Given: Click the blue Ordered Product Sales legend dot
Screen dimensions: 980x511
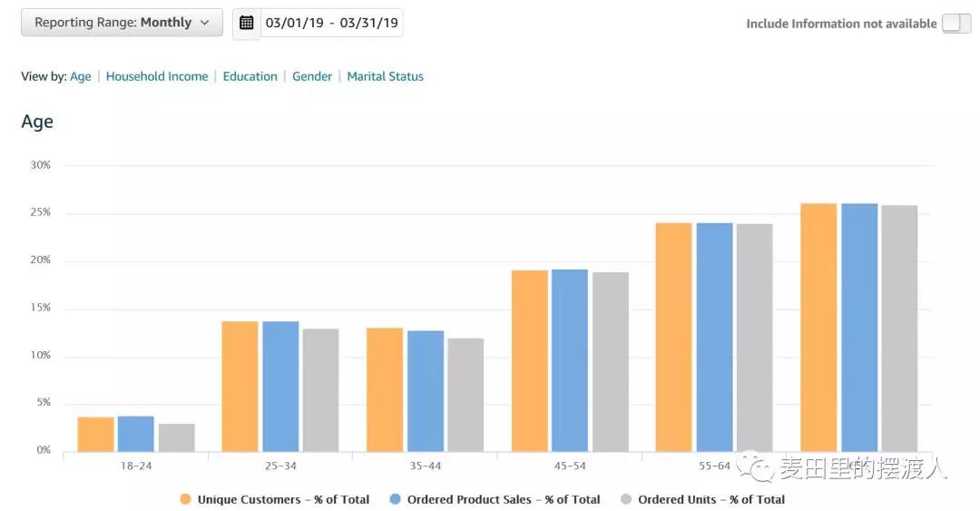Looking at the screenshot, I should pos(396,499).
